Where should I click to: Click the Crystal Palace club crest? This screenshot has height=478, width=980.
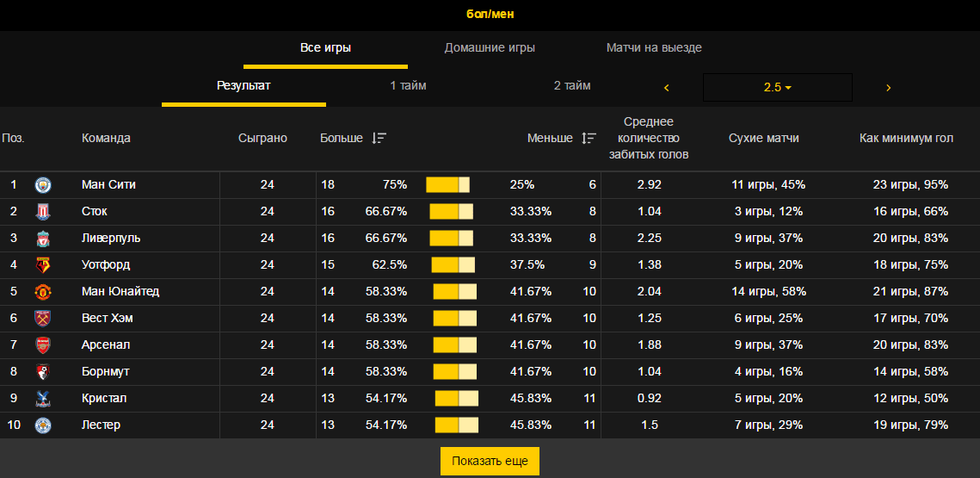pos(43,399)
